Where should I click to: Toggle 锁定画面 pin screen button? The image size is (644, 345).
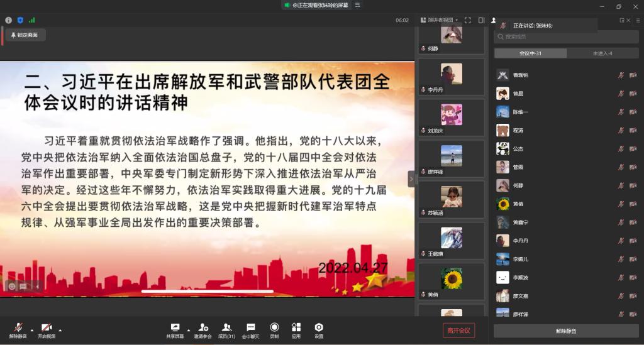point(25,35)
